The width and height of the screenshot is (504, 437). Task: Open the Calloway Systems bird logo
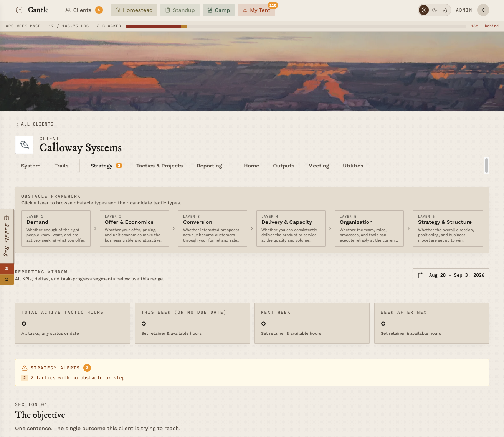24,145
